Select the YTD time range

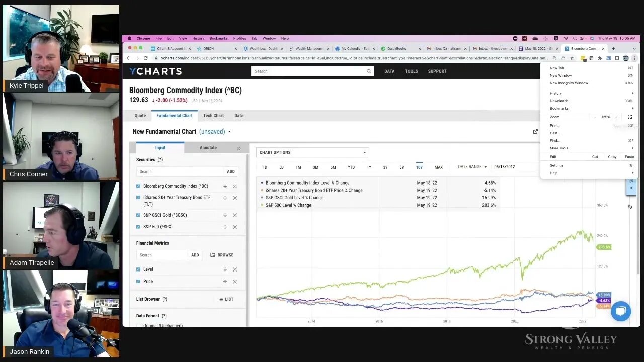[351, 167]
